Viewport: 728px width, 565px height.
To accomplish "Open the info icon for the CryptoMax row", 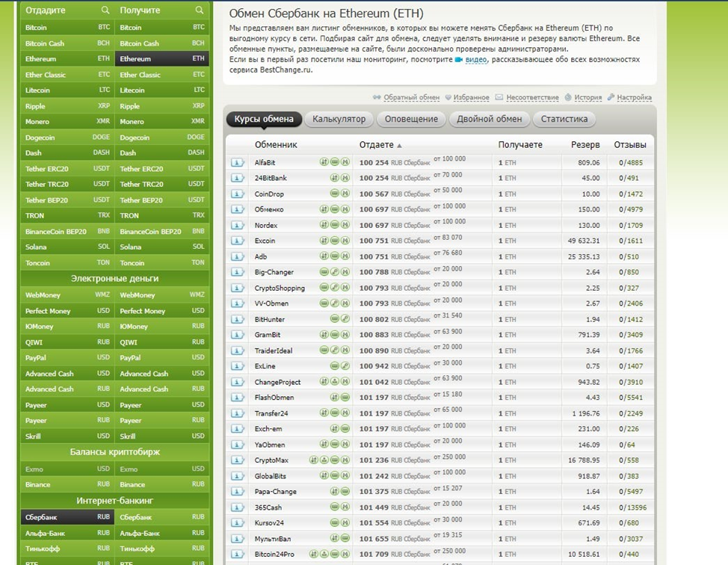I will [237, 460].
